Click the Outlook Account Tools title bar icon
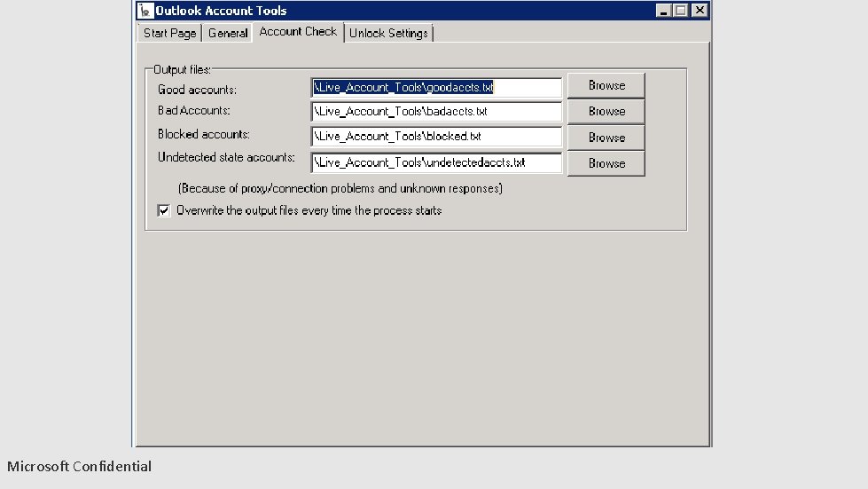 pyautogui.click(x=145, y=11)
